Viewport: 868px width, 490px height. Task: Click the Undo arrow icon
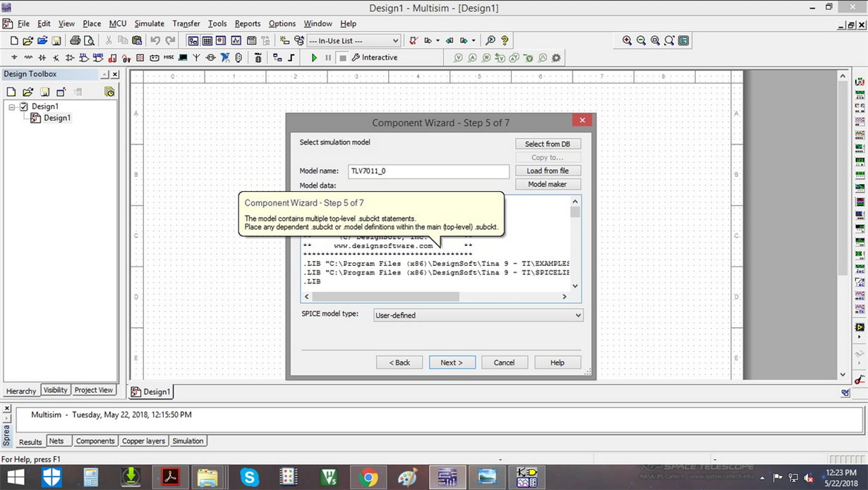pos(155,41)
